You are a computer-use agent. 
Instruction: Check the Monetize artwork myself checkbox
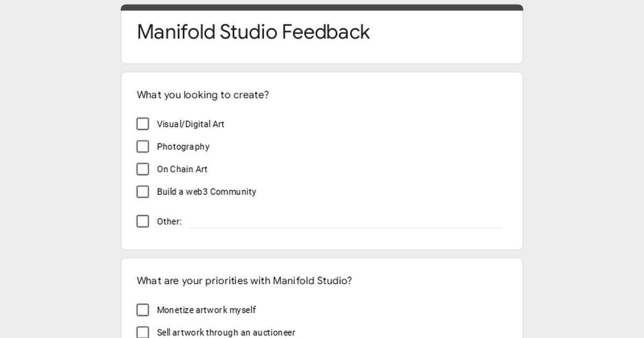point(143,310)
